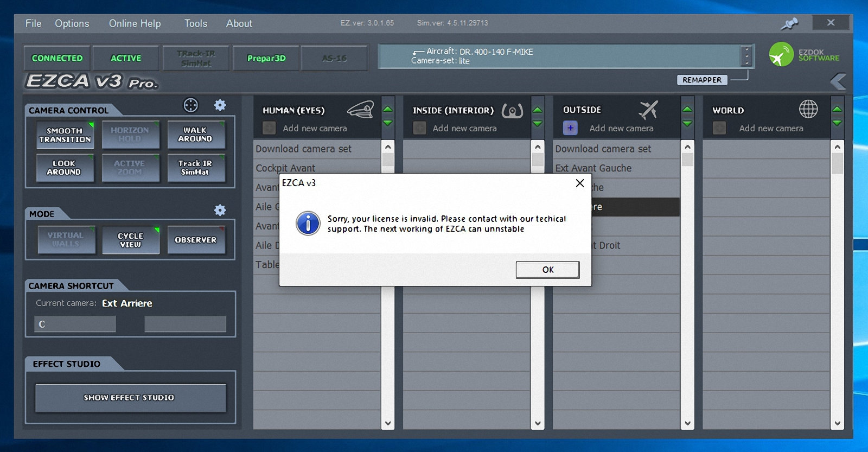Open Mode settings gear

220,210
